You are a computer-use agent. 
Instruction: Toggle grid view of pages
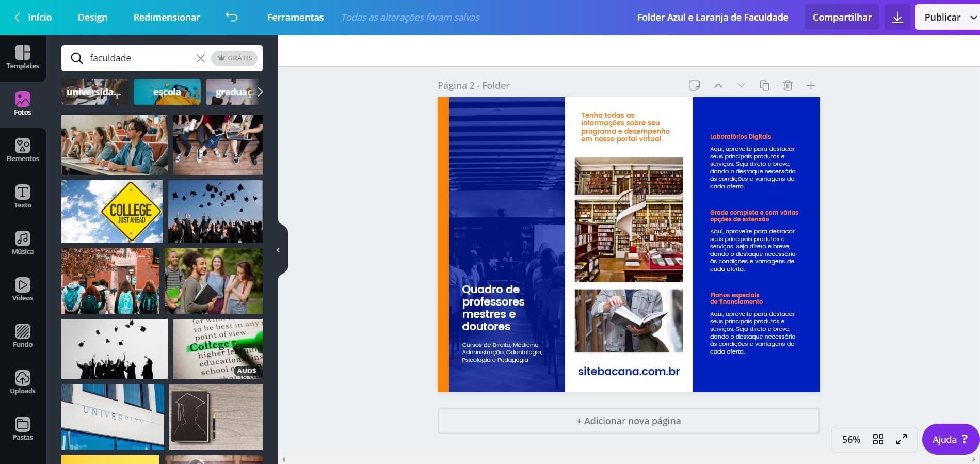(x=878, y=439)
